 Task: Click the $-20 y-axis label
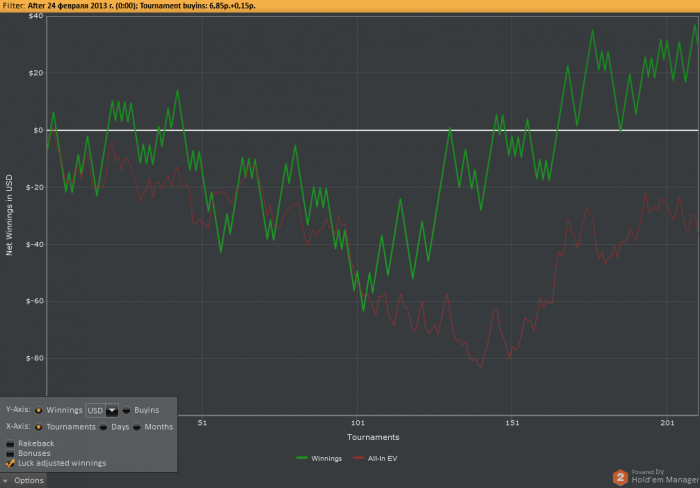coord(34,188)
